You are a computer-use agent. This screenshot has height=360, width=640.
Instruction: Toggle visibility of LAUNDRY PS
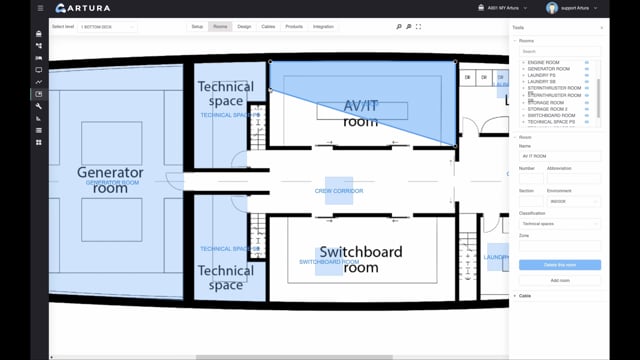pos(587,75)
